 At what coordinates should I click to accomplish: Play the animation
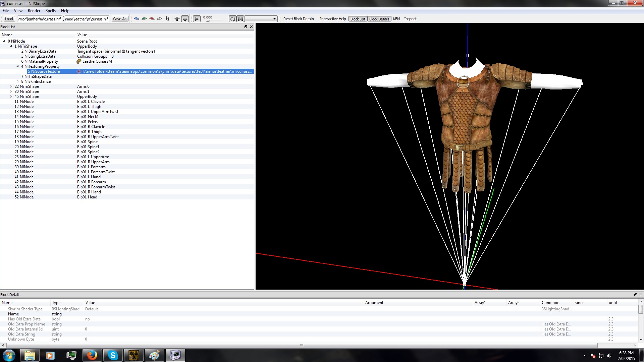[x=197, y=19]
